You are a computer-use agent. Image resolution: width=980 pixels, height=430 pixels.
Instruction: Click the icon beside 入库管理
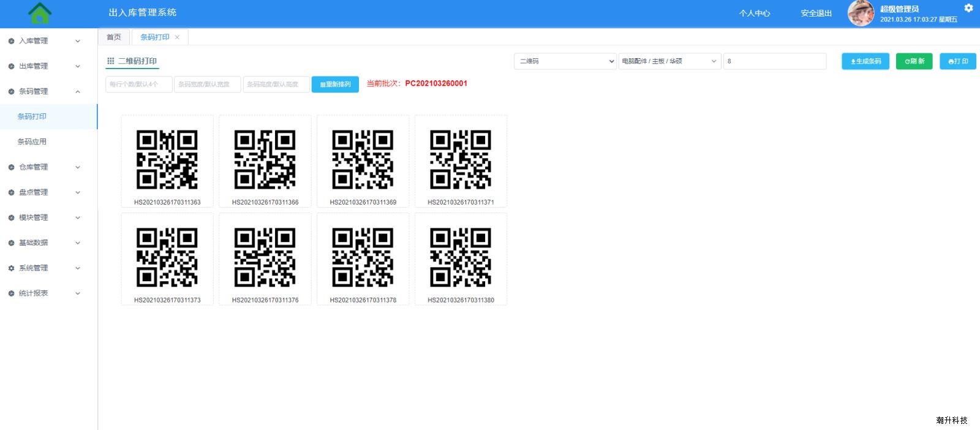[11, 41]
